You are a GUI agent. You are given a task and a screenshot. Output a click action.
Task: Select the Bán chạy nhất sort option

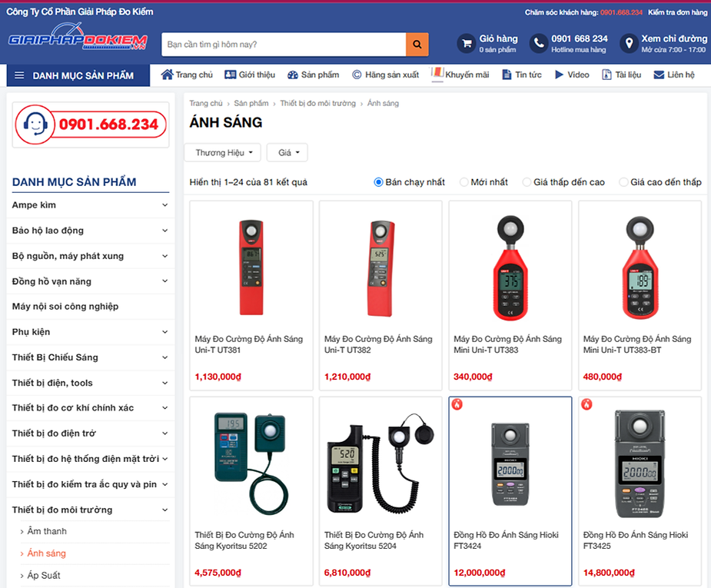[378, 182]
